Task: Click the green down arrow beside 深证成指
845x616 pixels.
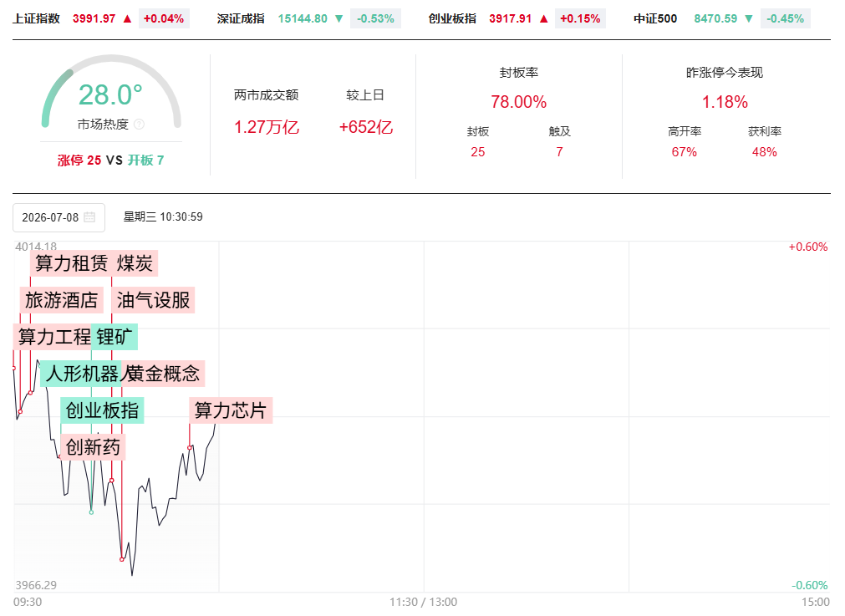Action: pyautogui.click(x=339, y=19)
